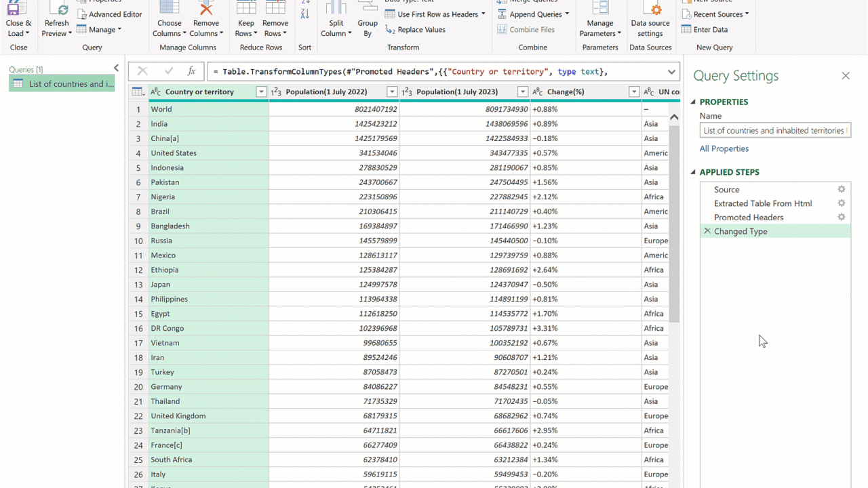Click the Data source settings icon
This screenshot has width=868, height=488.
(x=650, y=9)
